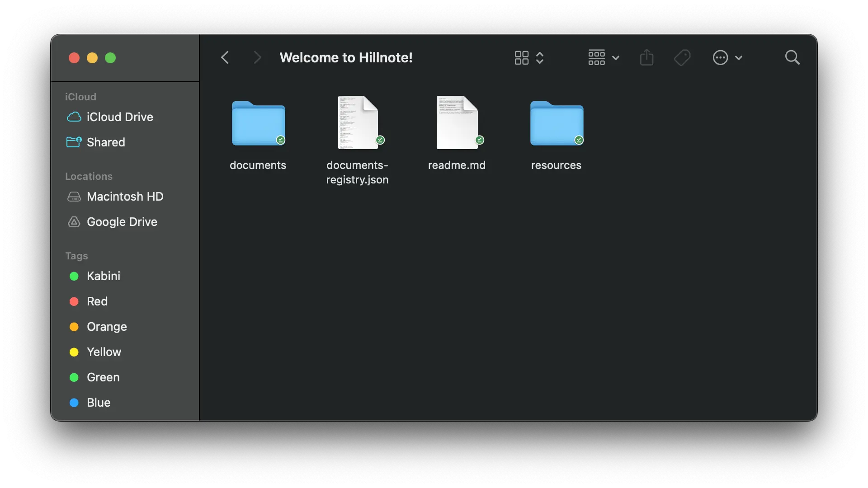Click the forward navigation arrow
Viewport: 868px width, 488px height.
tap(257, 57)
